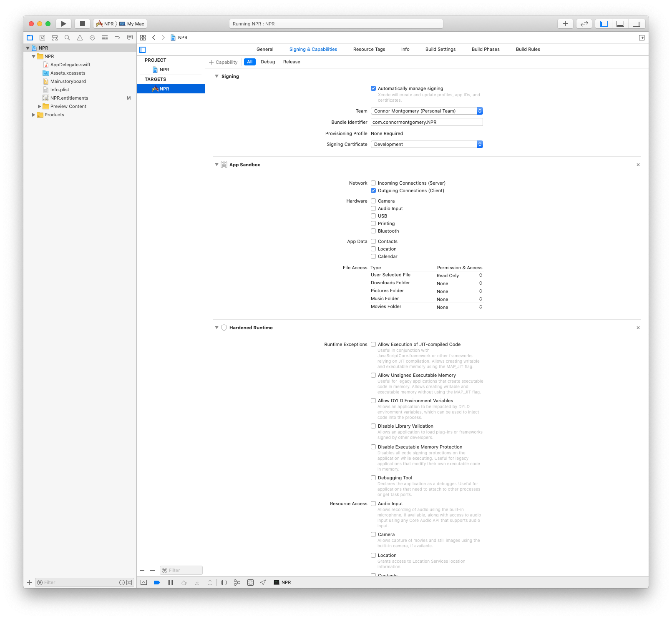The image size is (672, 619).
Task: Click the Run (play) button
Action: (63, 24)
